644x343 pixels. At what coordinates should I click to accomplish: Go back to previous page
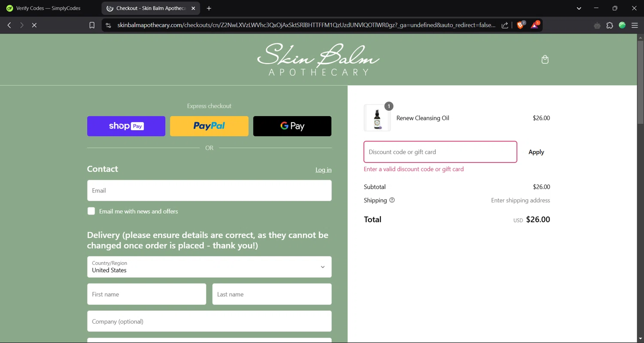(x=9, y=25)
